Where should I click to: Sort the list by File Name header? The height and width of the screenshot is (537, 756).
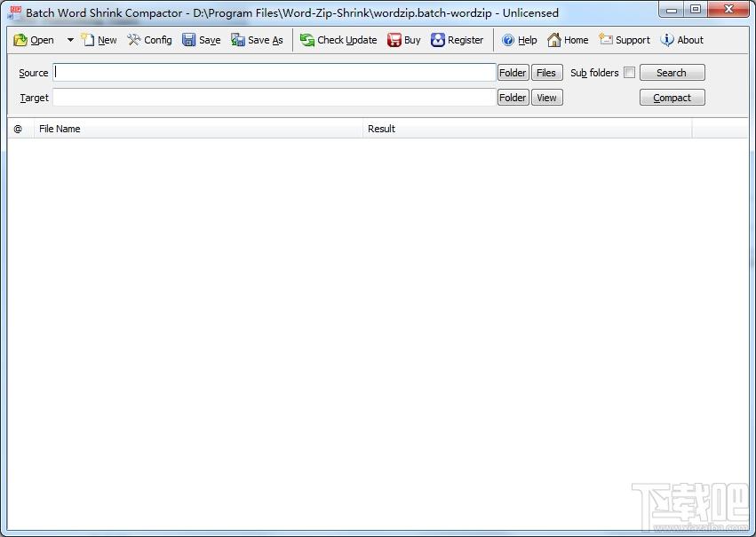tap(198, 129)
